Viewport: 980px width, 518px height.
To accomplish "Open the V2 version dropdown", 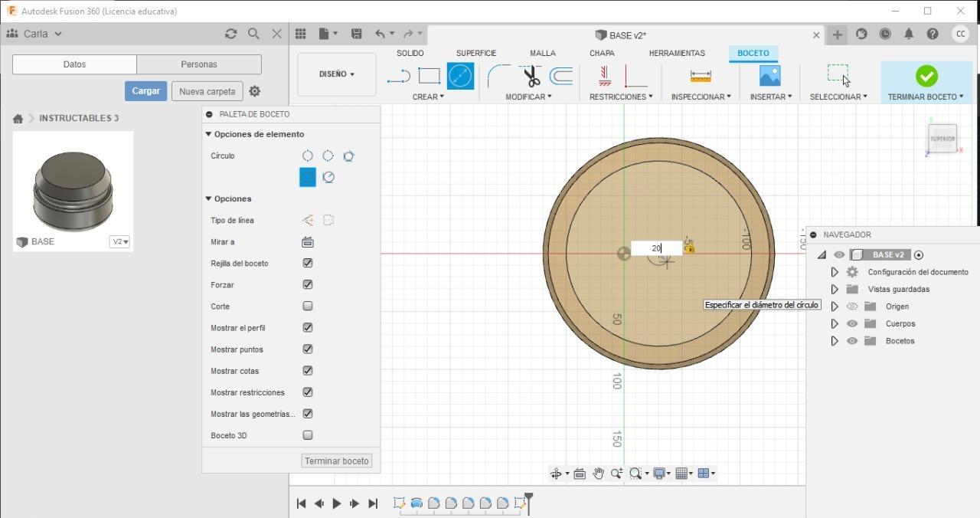I will point(120,241).
